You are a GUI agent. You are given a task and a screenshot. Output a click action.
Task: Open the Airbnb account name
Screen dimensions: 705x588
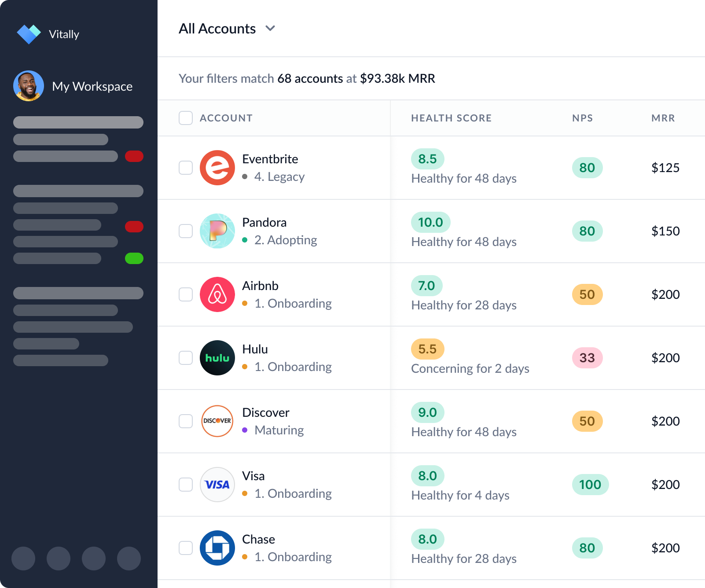[x=260, y=286]
